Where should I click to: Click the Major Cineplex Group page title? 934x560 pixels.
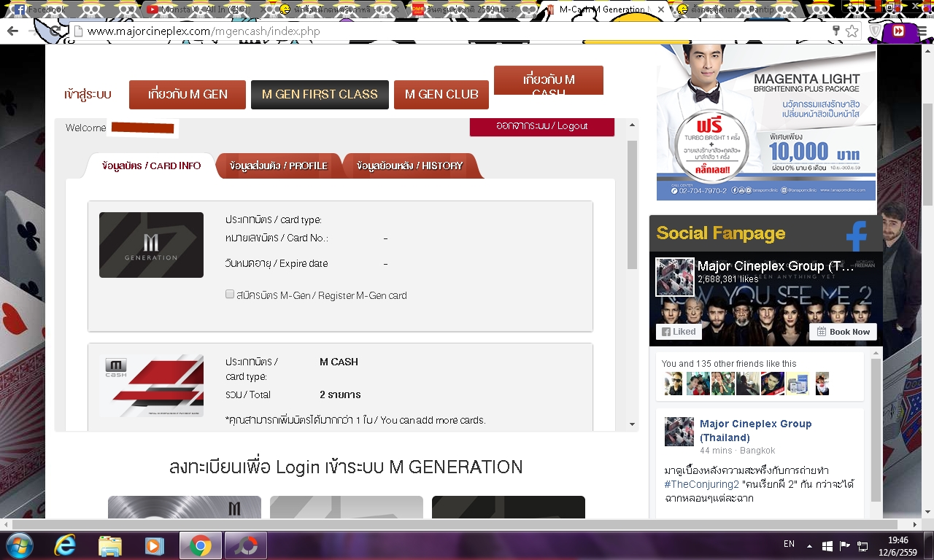coord(776,266)
